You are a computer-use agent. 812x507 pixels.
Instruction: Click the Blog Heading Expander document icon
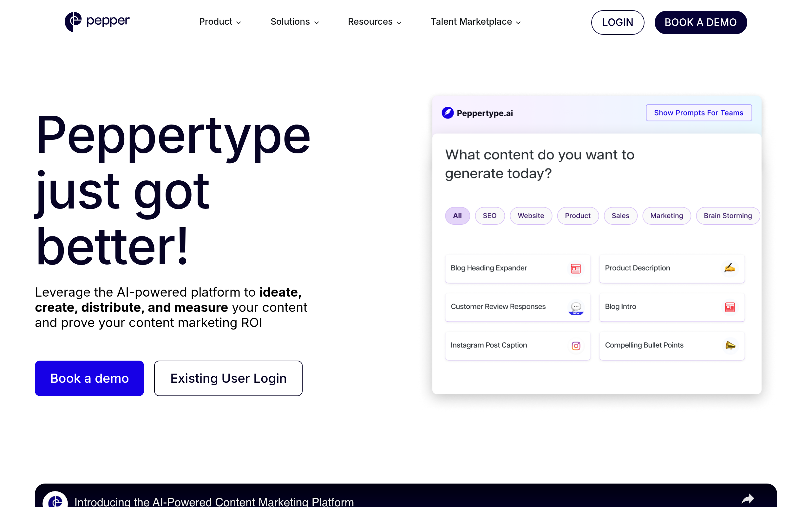pos(575,268)
